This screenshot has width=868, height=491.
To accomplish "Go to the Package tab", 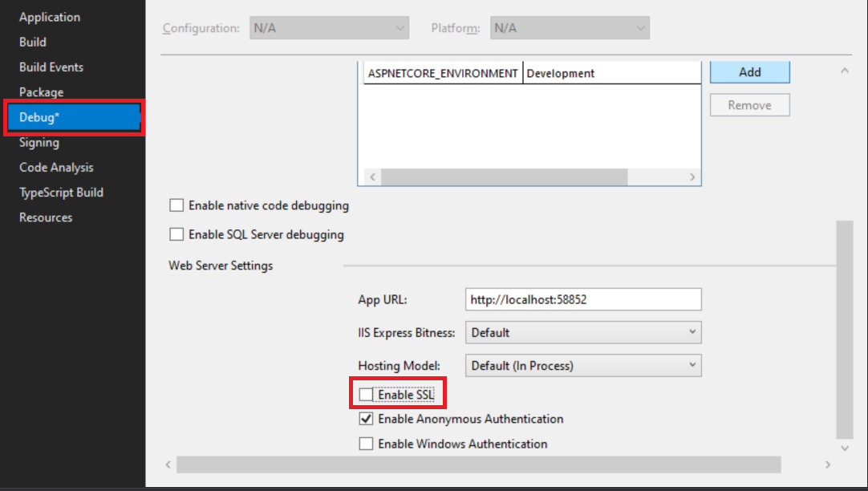I will coord(42,92).
